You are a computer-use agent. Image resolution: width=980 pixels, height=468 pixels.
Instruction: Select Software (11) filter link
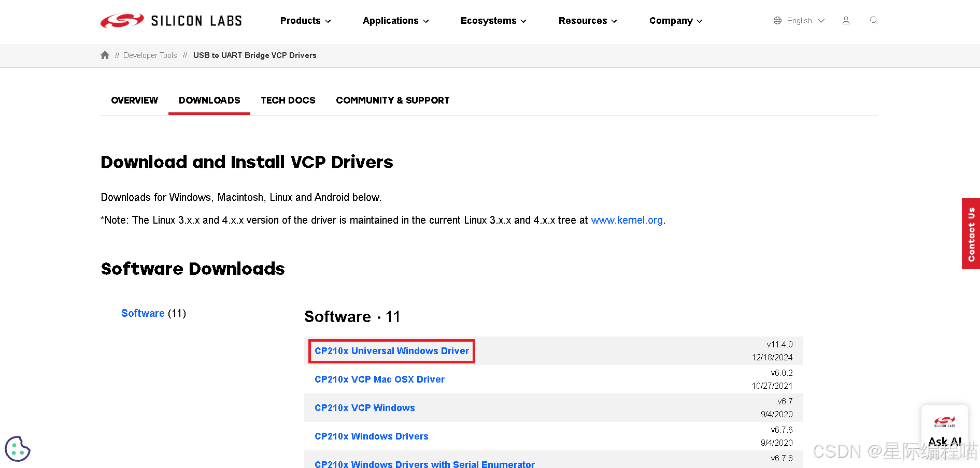click(153, 313)
